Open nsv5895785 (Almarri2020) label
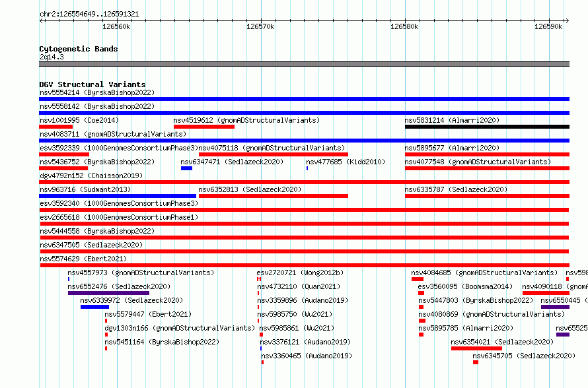Screen dimensions: 588x388 pos(466,328)
